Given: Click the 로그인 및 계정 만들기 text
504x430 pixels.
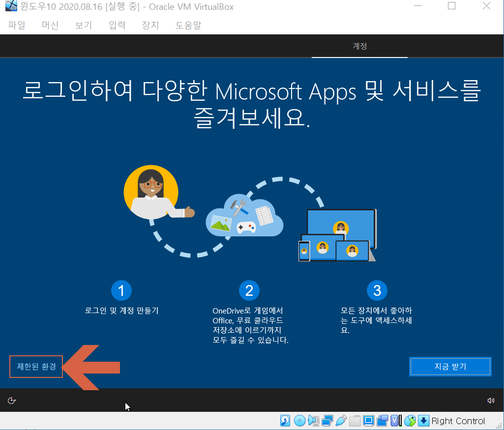Looking at the screenshot, I should coord(121,311).
